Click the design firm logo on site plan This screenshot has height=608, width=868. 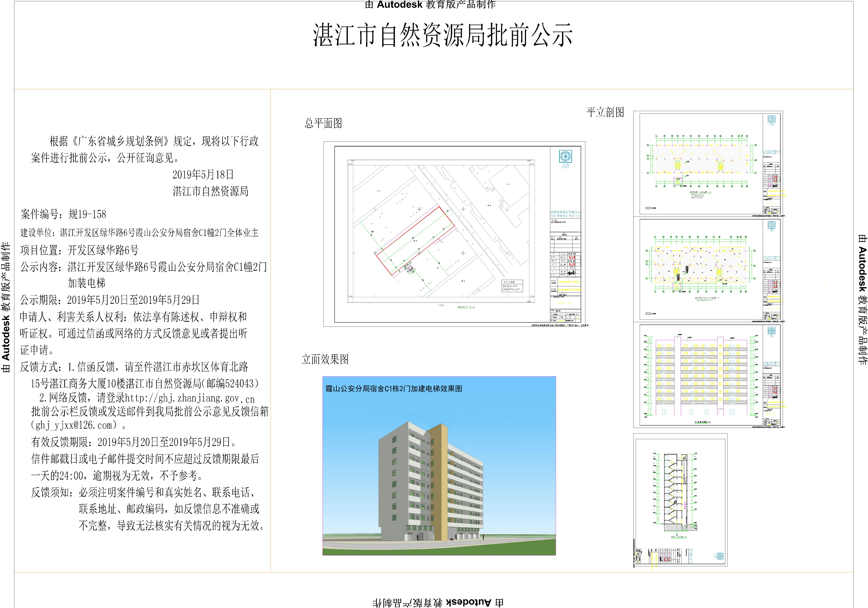[x=565, y=156]
